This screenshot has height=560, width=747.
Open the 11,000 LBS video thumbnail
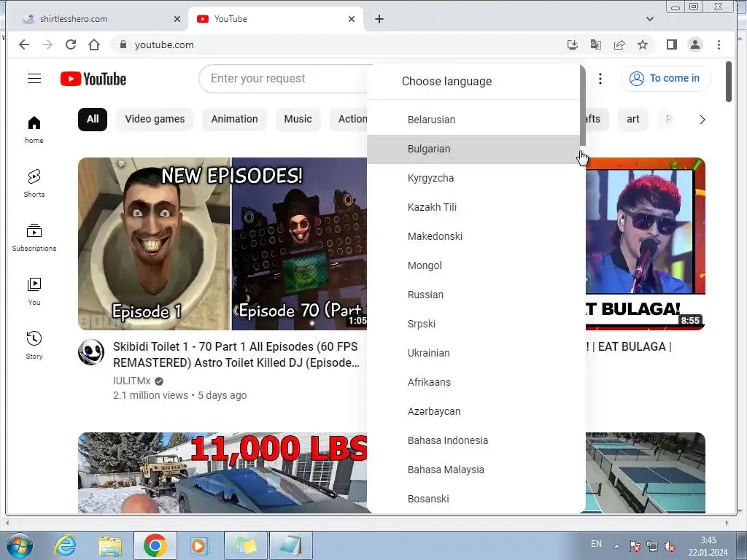(x=222, y=472)
